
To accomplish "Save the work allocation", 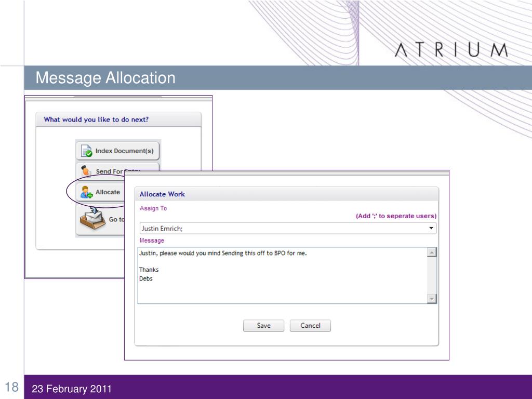I will [263, 326].
